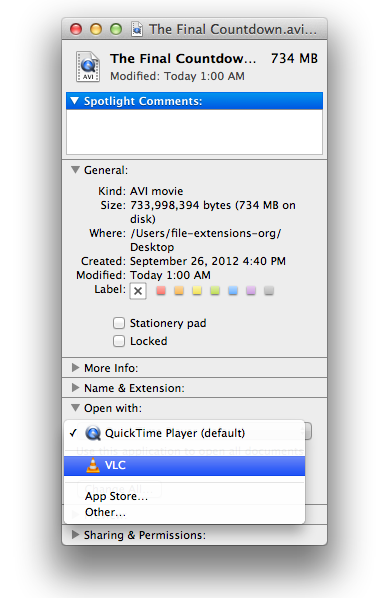384x598 pixels.
Task: Close the Info window with the red button
Action: 76,29
